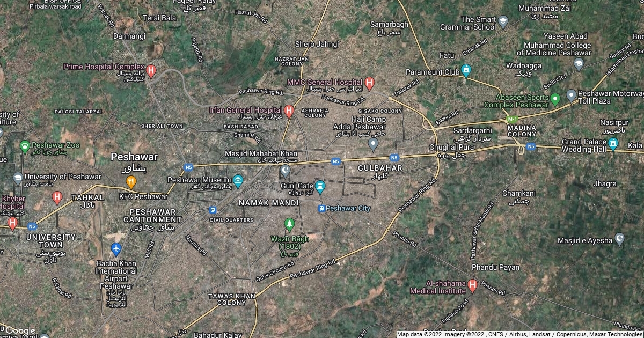The image size is (644, 338).
Task: Open the MMC General Hospital pin
Action: [369, 84]
